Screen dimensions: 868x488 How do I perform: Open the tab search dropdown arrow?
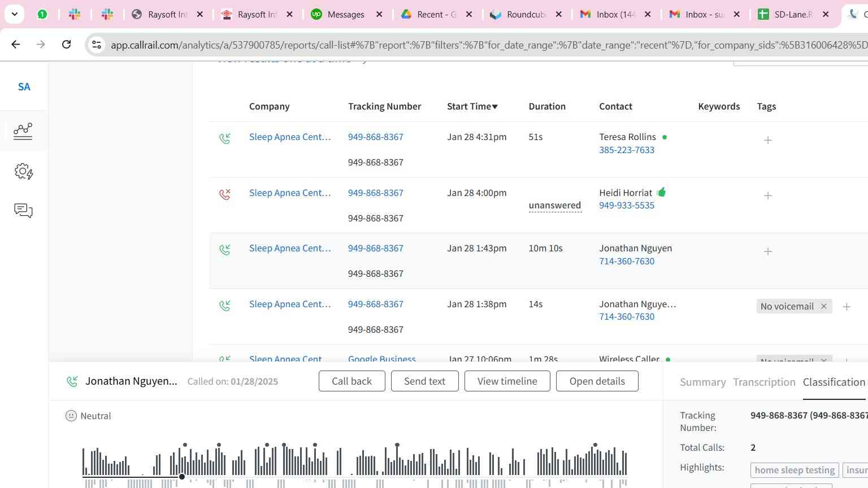point(14,14)
